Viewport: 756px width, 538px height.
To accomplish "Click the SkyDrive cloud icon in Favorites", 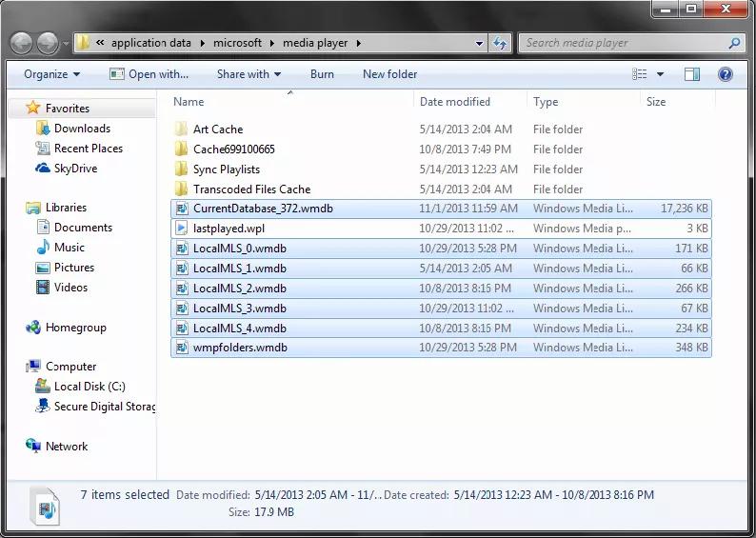I will tap(42, 169).
